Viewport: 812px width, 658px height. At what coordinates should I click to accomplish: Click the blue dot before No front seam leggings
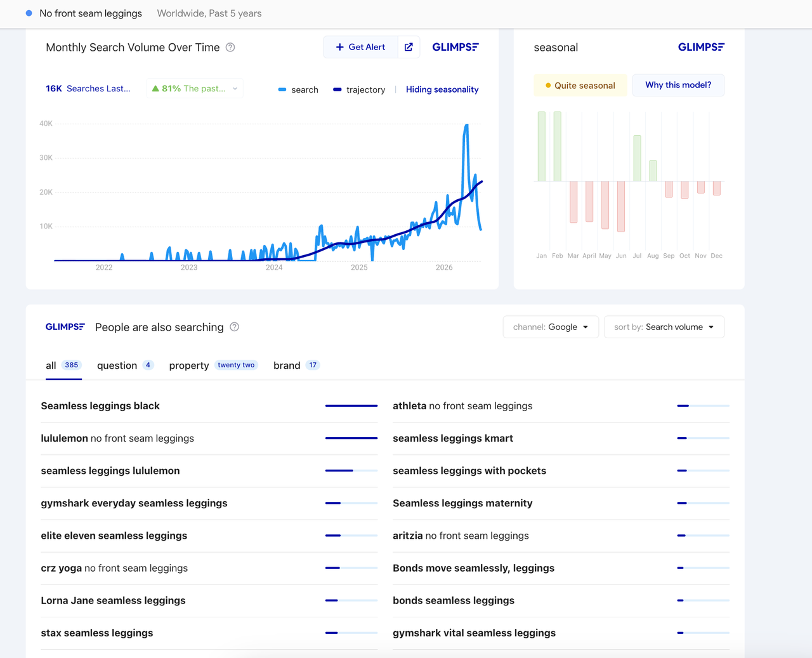pyautogui.click(x=29, y=13)
